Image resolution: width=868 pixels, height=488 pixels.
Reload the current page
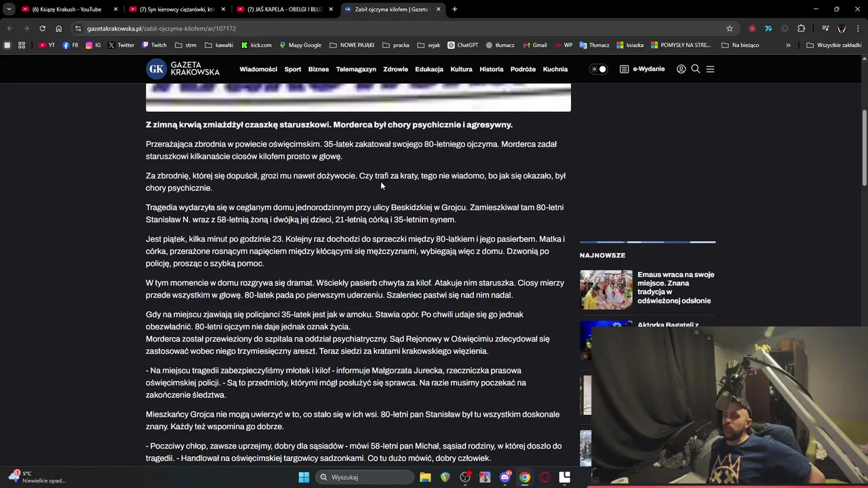click(42, 28)
